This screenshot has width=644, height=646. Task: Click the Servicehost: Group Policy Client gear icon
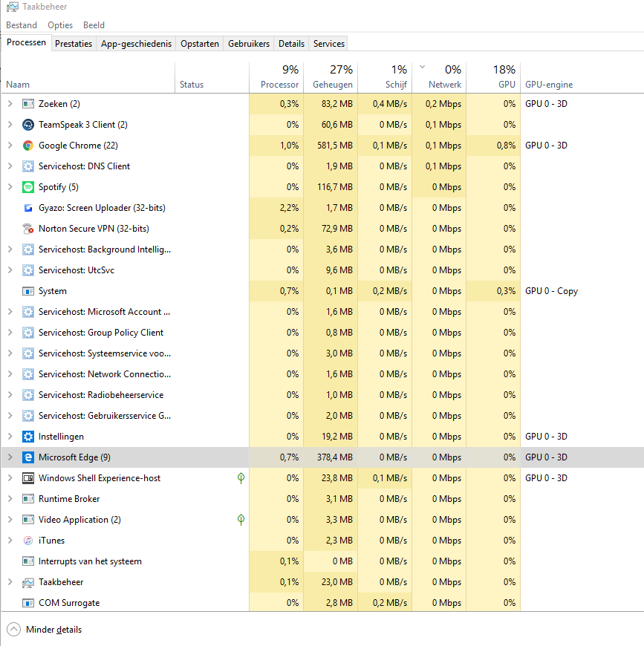coord(28,333)
